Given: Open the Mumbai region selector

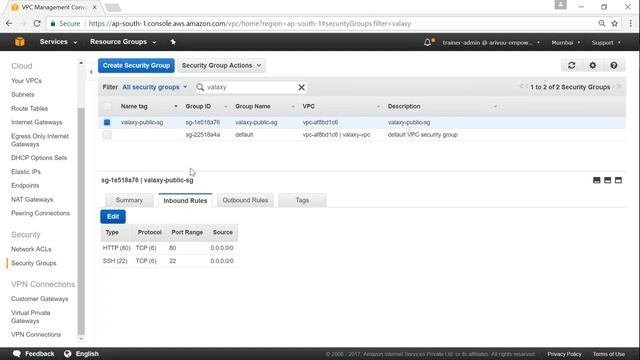Looking at the screenshot, I should pos(566,42).
